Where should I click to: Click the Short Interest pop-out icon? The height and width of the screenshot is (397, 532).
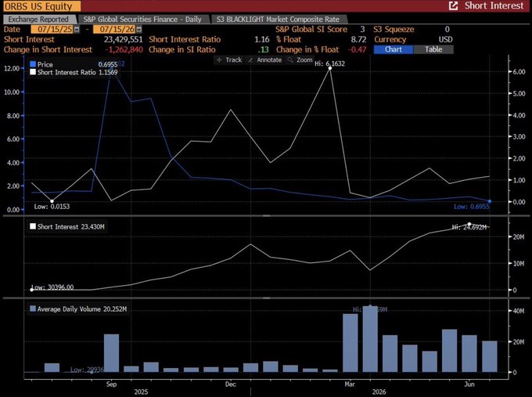(453, 5)
